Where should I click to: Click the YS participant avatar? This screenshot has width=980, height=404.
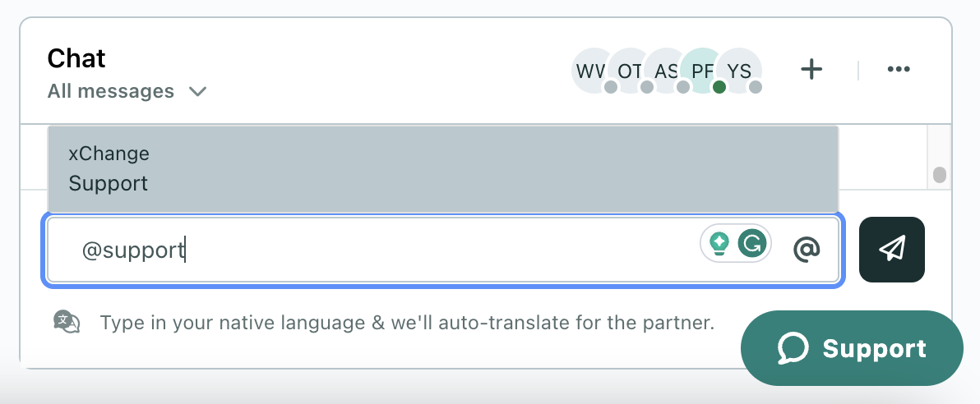739,70
